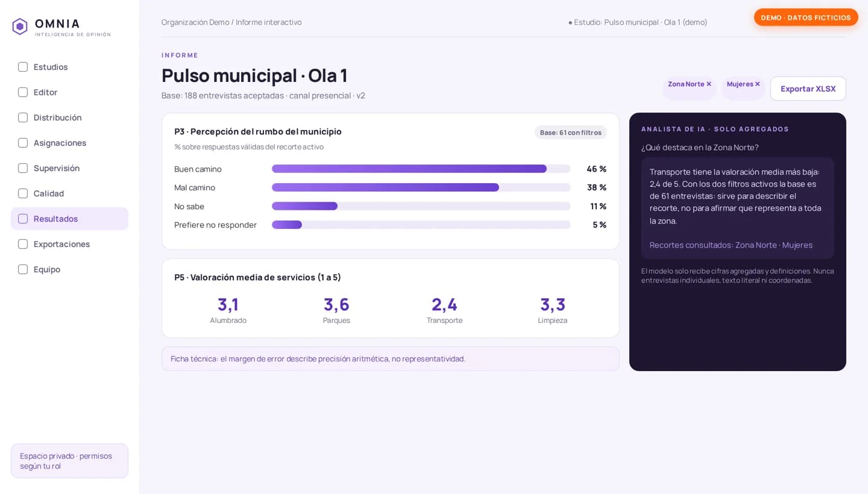This screenshot has height=494, width=868.
Task: Click the Espacio privado permissions note
Action: 69,461
